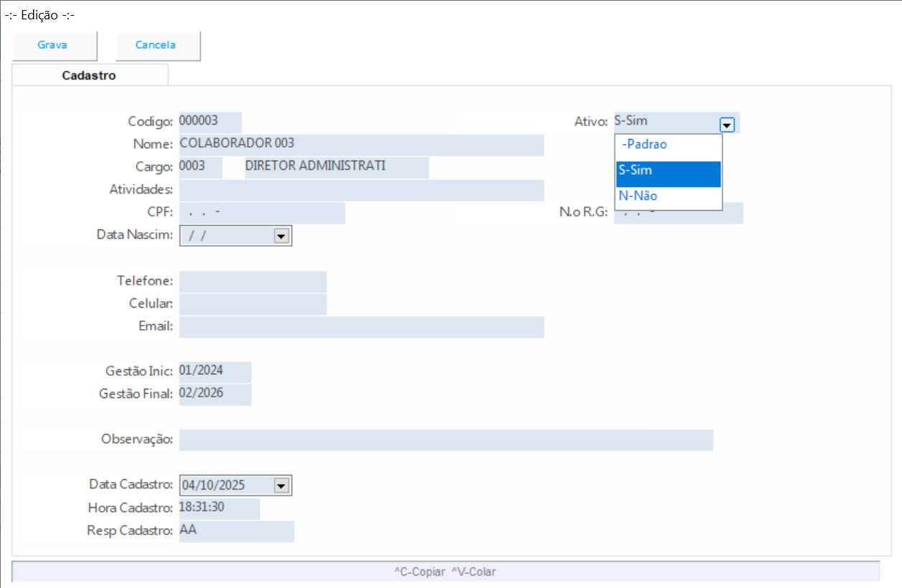902x588 pixels.
Task: Expand the Data Cadastro date dropdown arrow
Action: pyautogui.click(x=281, y=485)
